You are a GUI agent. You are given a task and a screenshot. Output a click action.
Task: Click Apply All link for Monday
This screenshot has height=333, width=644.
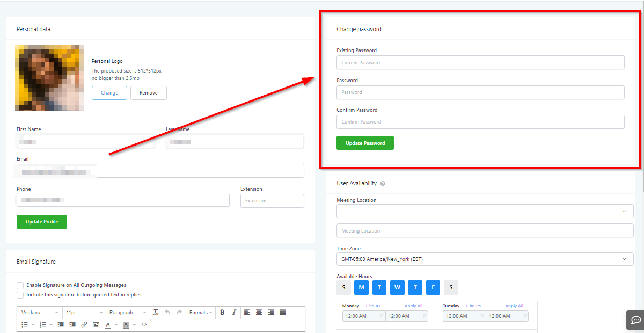(413, 306)
